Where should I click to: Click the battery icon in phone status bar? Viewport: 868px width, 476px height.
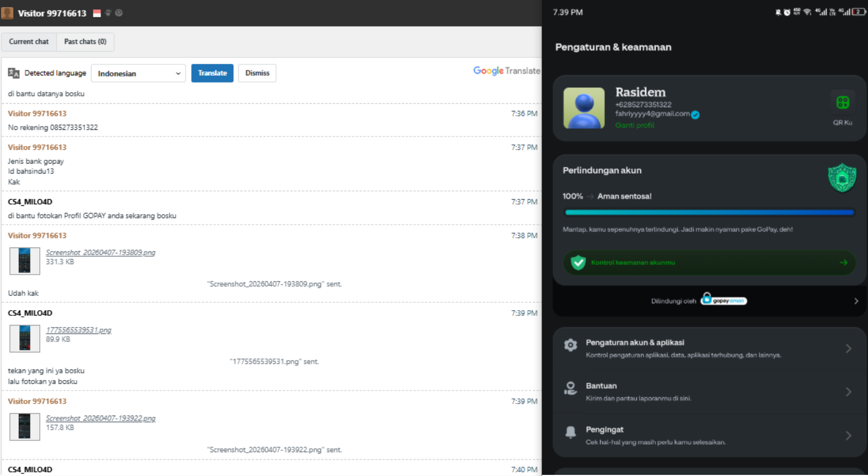pyautogui.click(x=859, y=12)
